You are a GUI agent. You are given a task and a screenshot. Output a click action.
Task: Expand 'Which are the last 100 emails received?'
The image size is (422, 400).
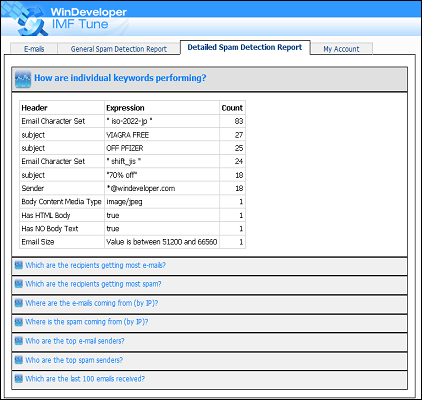click(209, 379)
